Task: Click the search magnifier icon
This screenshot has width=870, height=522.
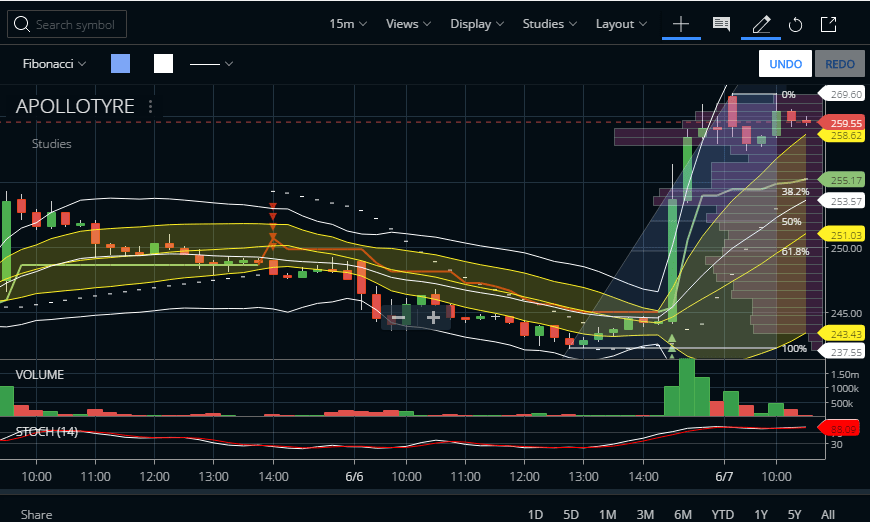Action: [22, 24]
